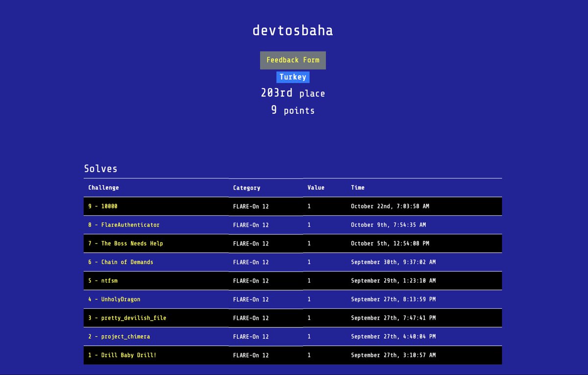Viewport: 588px width, 375px height.
Task: Select time September 29th, 1:23:10 AM
Action: [393, 281]
